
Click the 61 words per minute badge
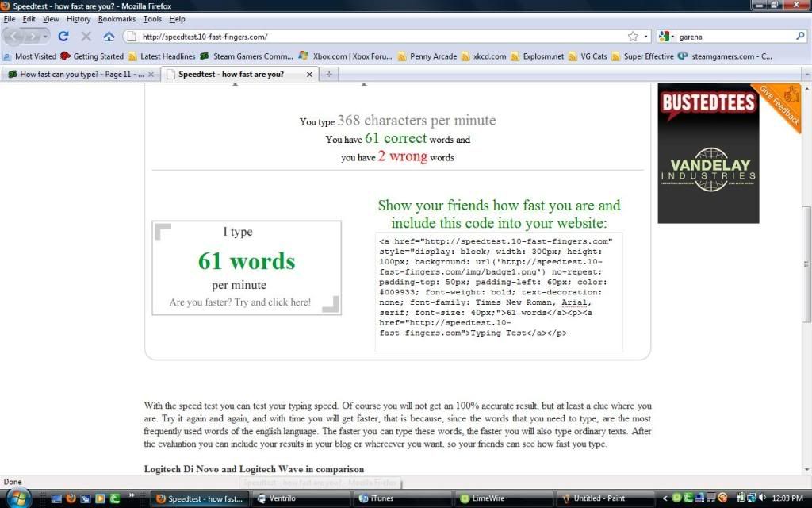[247, 267]
